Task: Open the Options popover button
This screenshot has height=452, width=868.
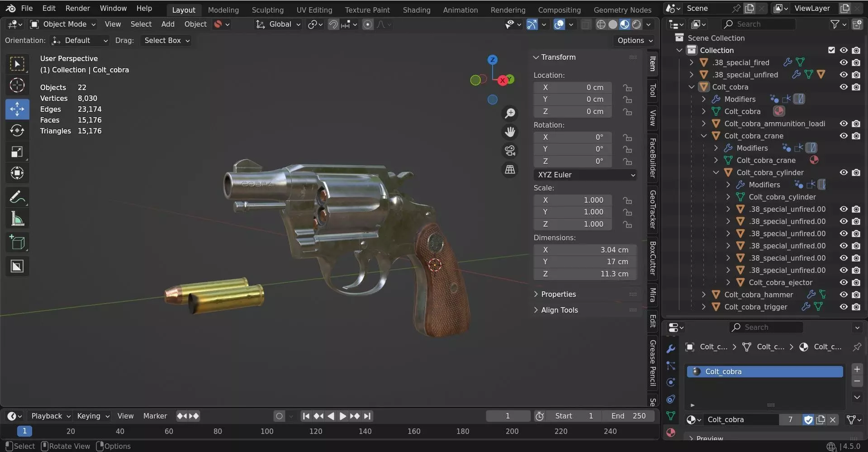Action: (x=635, y=41)
